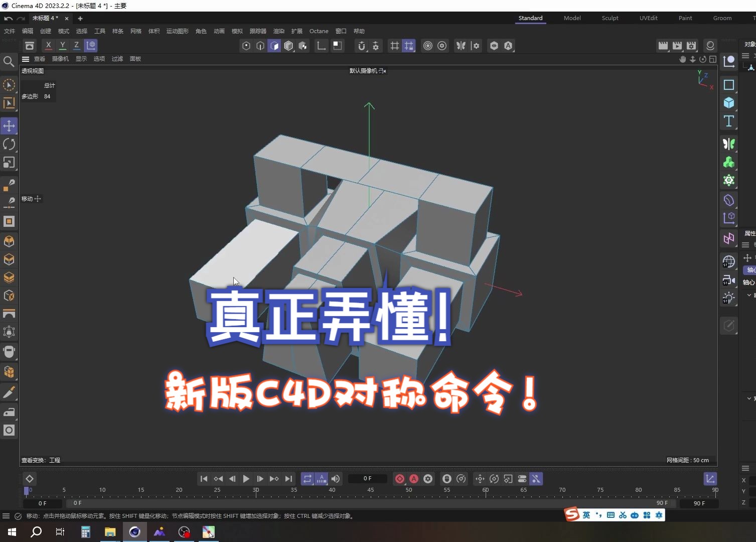Viewport: 756px width, 542px height.
Task: Toggle sound speaker button in timeline
Action: [x=336, y=479]
